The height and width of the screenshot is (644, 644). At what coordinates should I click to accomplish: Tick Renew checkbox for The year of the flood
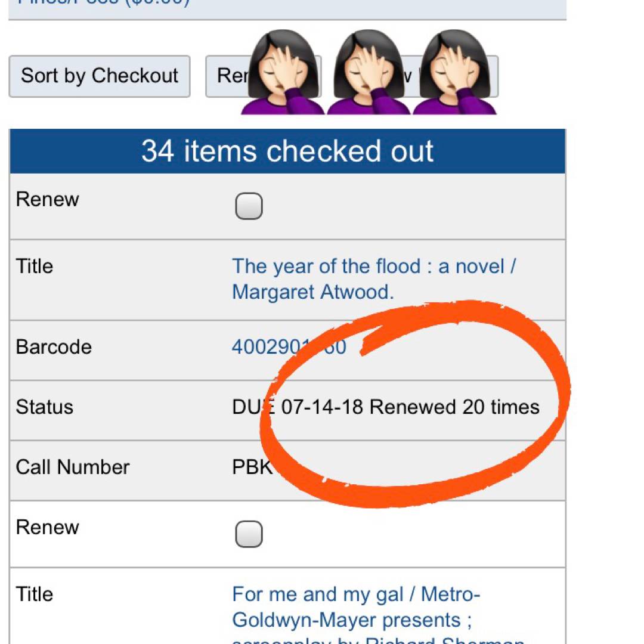pyautogui.click(x=249, y=207)
